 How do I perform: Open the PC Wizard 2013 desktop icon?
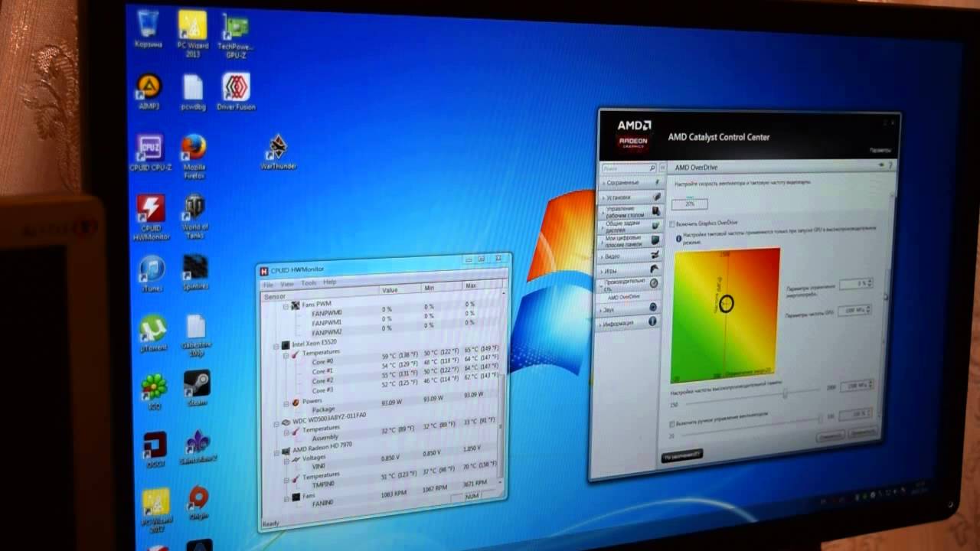pyautogui.click(x=192, y=34)
